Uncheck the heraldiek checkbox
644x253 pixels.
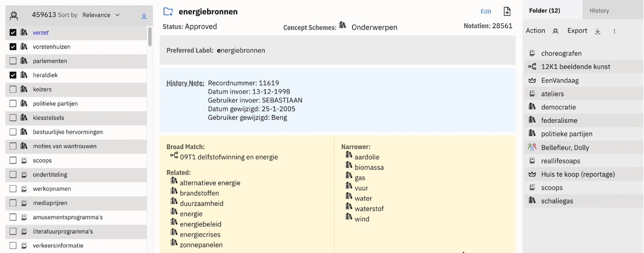[13, 75]
